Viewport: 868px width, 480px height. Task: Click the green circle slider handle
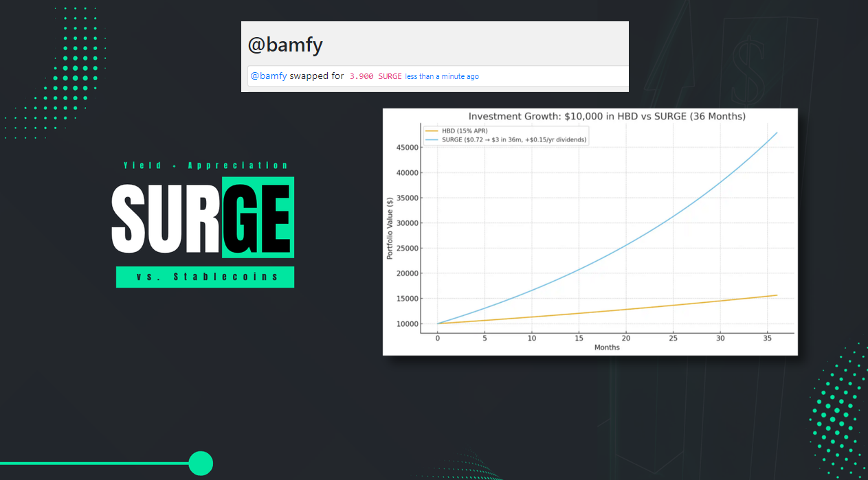(201, 464)
